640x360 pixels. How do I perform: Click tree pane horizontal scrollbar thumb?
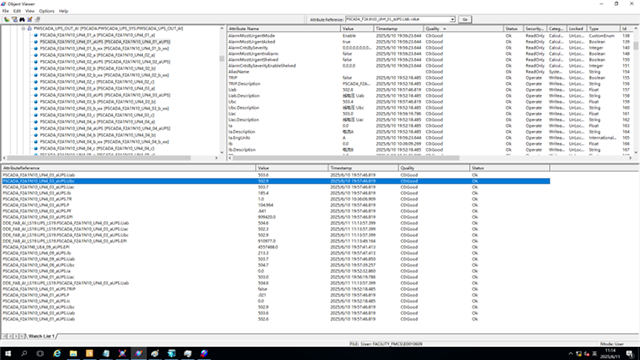click(99, 158)
